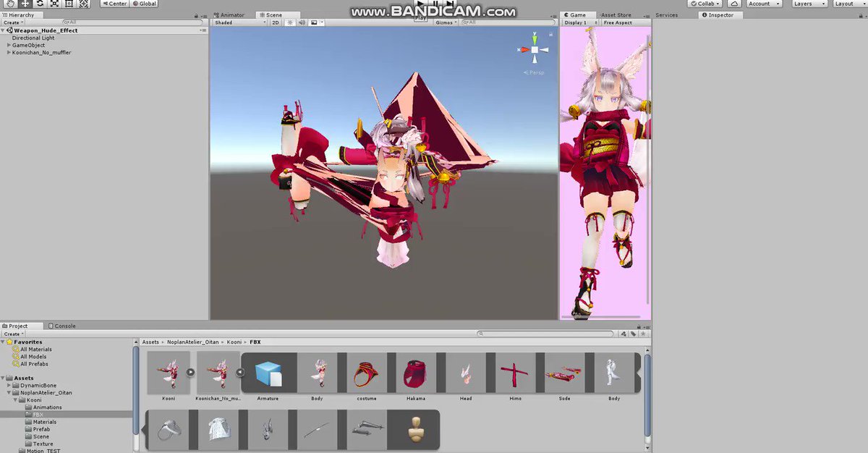Click NoplanAtelier_Oitan in breadcrumb path

pyautogui.click(x=195, y=342)
